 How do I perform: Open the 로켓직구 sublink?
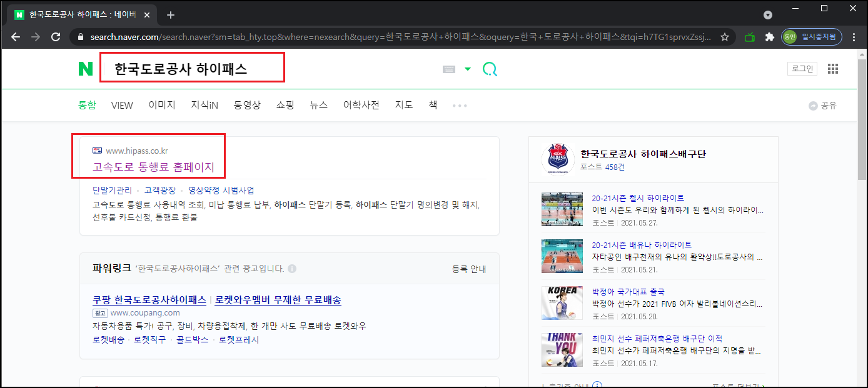coord(150,340)
